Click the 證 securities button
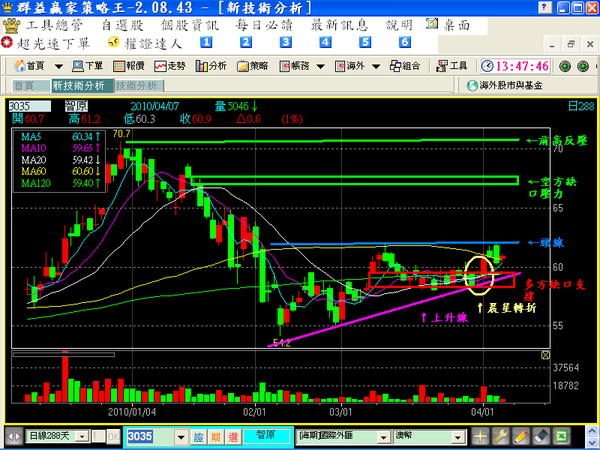600x450 pixels. [x=198, y=437]
